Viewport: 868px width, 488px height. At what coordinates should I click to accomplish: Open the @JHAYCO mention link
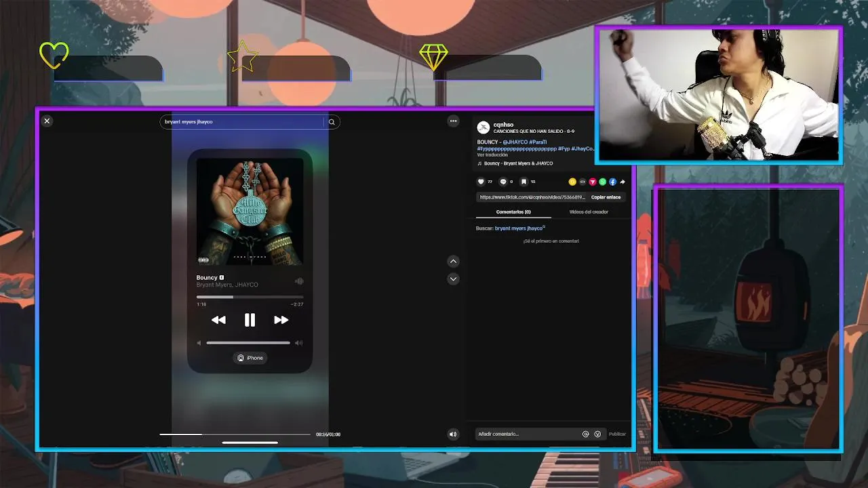pyautogui.click(x=515, y=142)
